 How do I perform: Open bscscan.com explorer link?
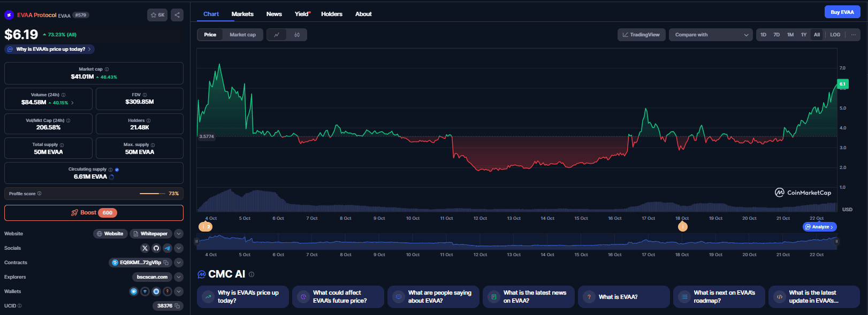coord(152,277)
